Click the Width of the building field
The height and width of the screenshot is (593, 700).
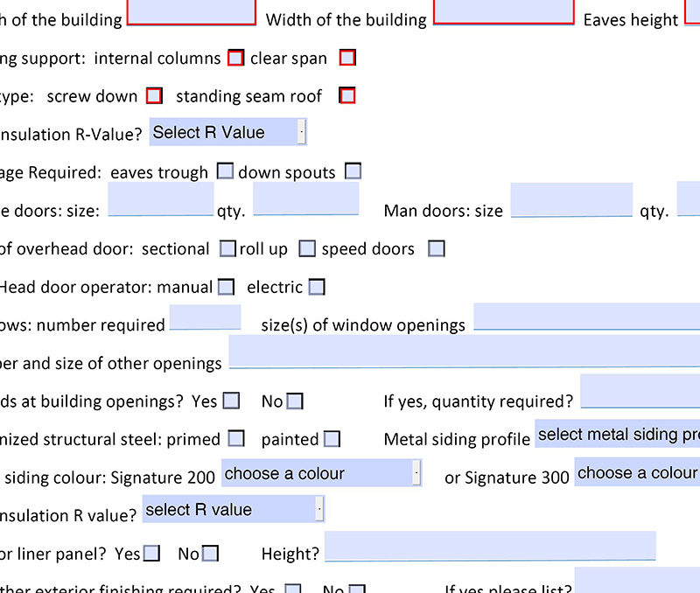point(504,12)
